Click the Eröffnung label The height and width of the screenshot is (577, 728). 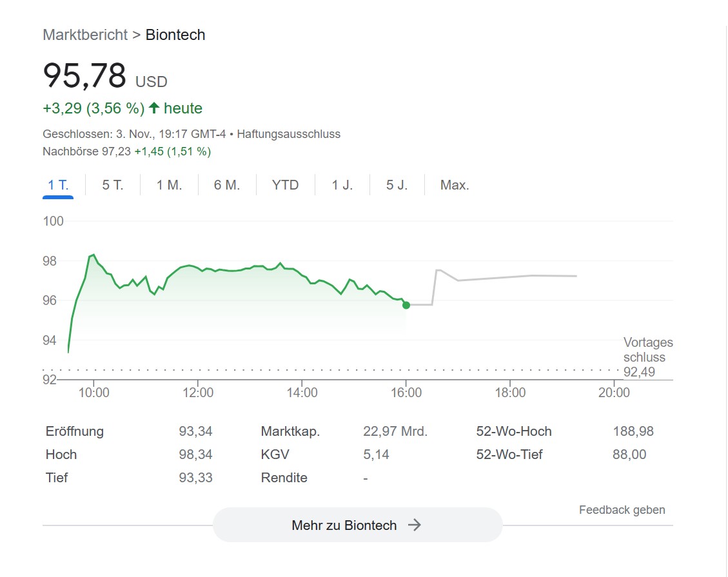[x=75, y=431]
